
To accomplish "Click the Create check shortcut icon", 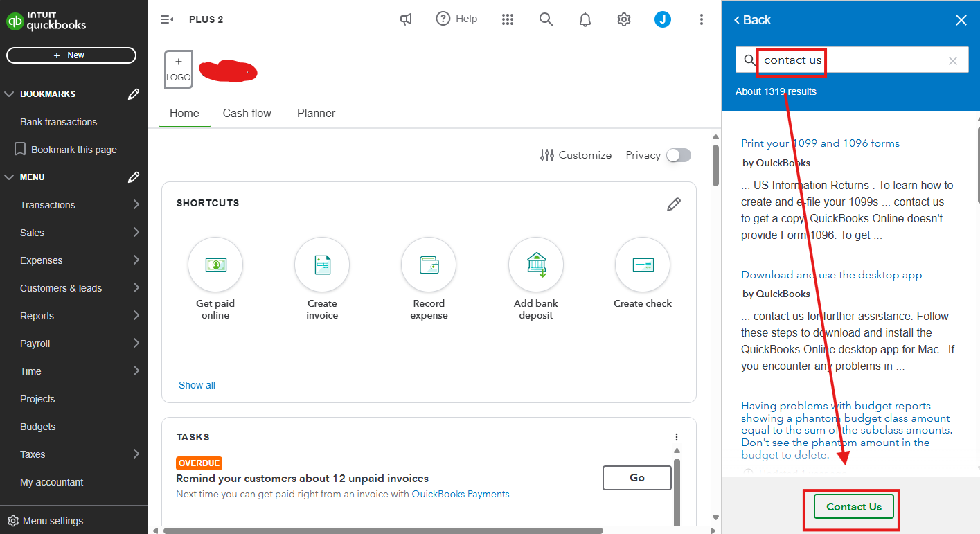I will [x=643, y=265].
